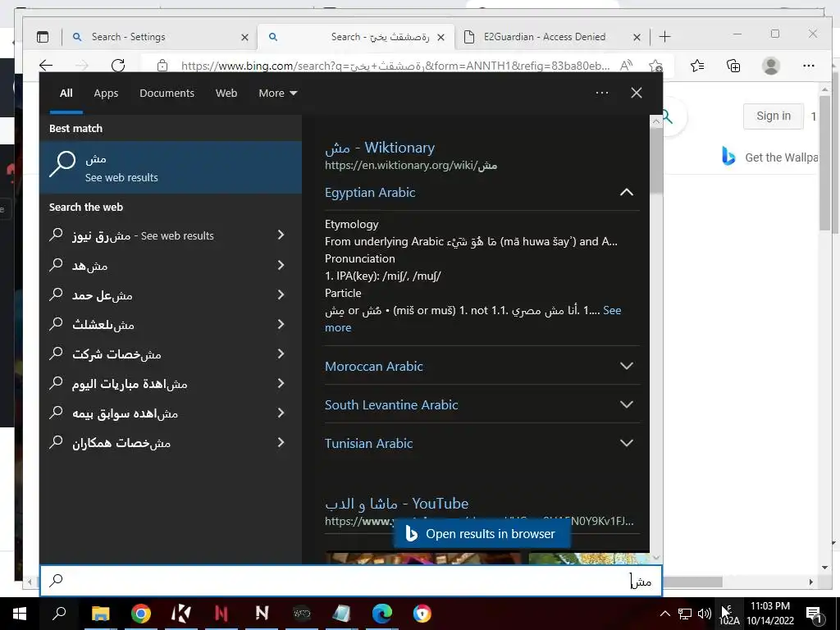Click the Edge profile avatar icon

pos(771,66)
